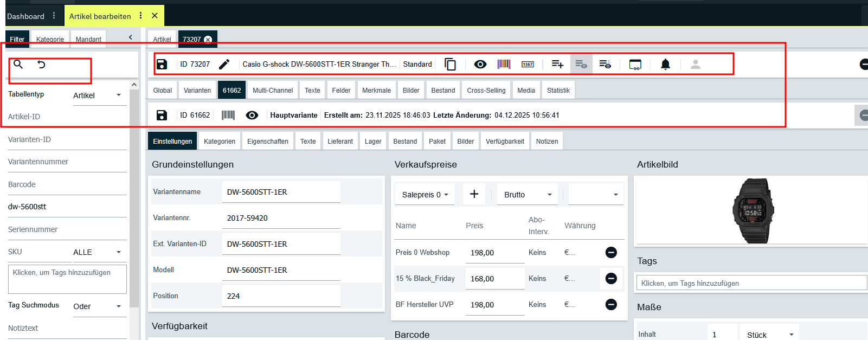Toggle the eye icon in variant 61662 row
Viewport: 868px width, 340px height.
coord(252,115)
